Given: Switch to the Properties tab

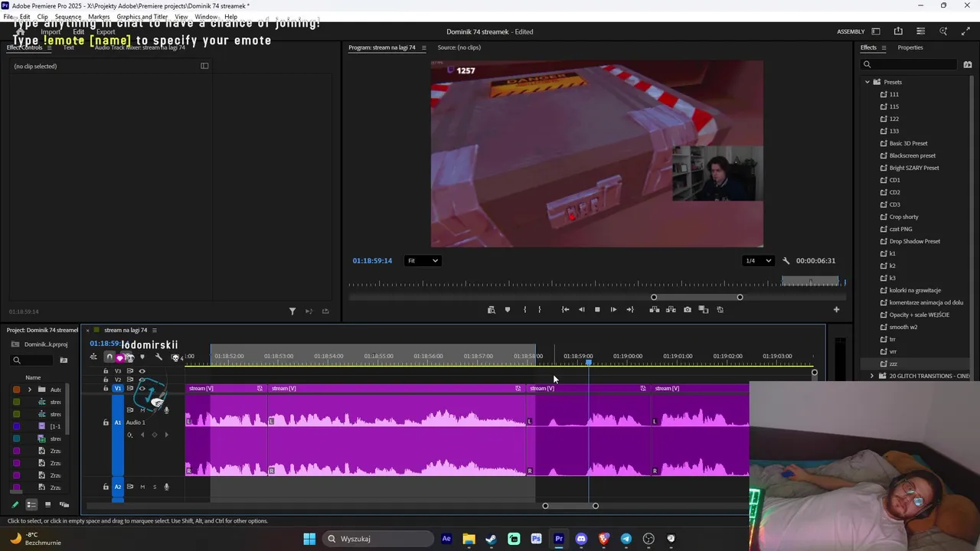Looking at the screenshot, I should tap(910, 47).
